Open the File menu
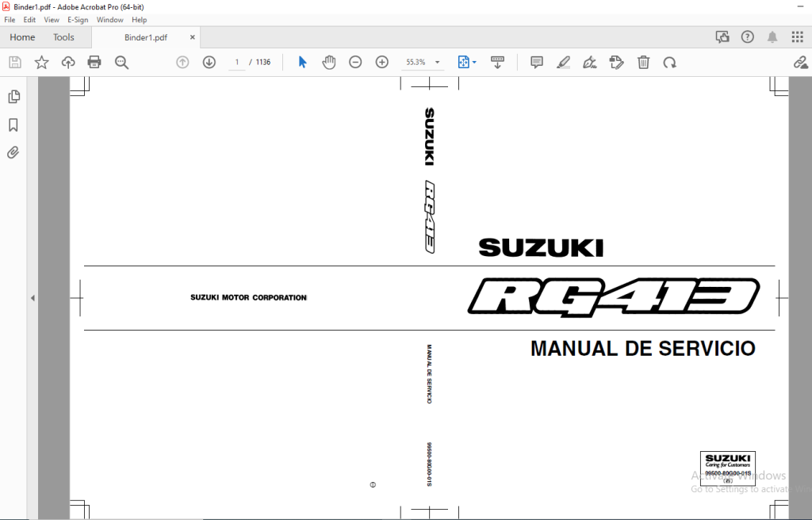812x520 pixels. [x=10, y=20]
